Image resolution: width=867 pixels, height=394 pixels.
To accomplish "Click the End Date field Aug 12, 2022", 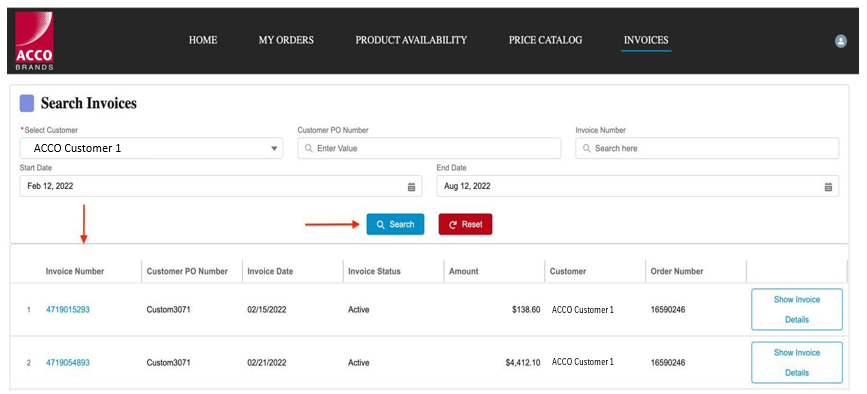I will [638, 186].
